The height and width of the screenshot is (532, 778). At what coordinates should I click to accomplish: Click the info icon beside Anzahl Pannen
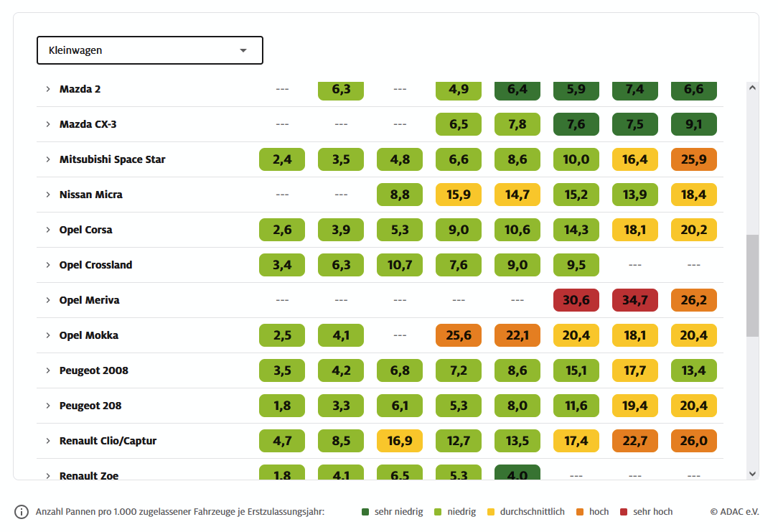[x=22, y=512]
